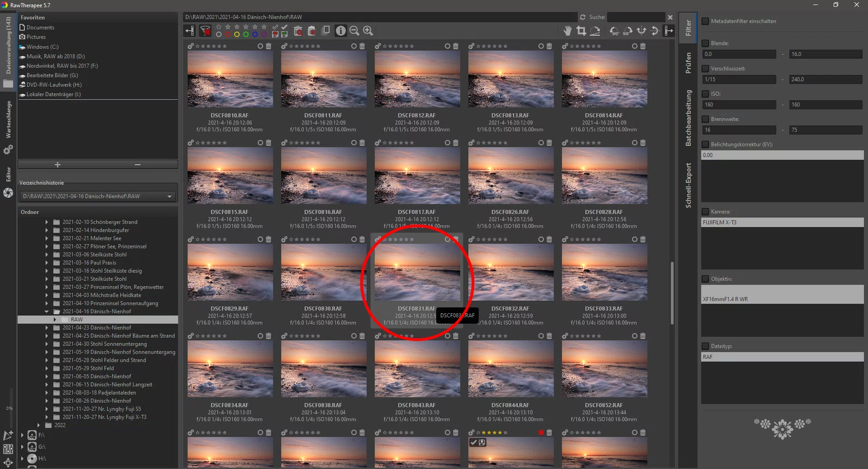This screenshot has height=469, width=868.
Task: Rotate images 90 degrees right
Action: [x=628, y=31]
